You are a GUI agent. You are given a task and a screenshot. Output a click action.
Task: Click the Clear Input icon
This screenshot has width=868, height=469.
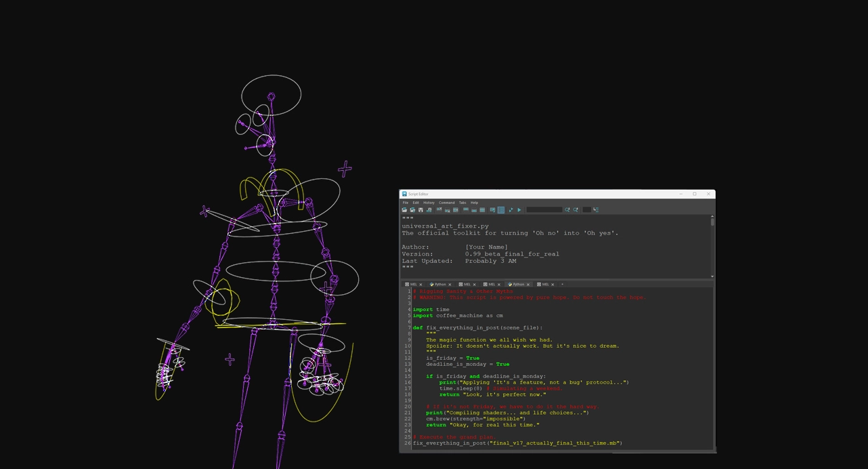[447, 210]
